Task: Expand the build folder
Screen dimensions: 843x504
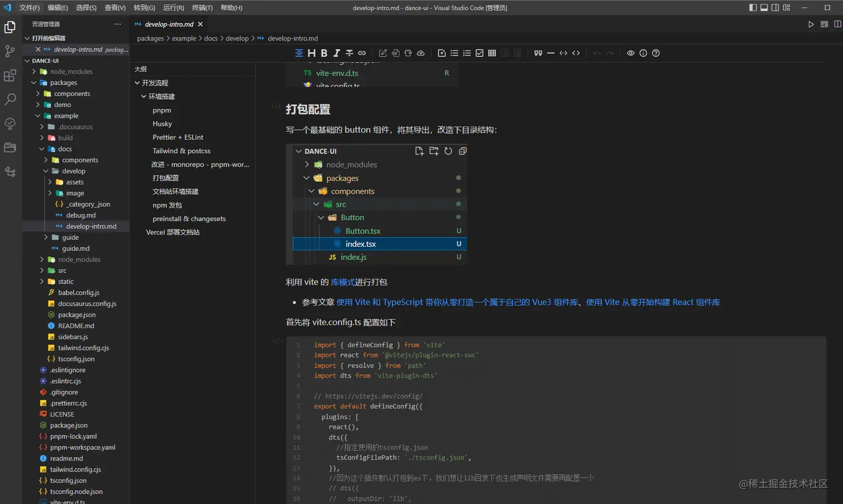Action: click(x=42, y=138)
